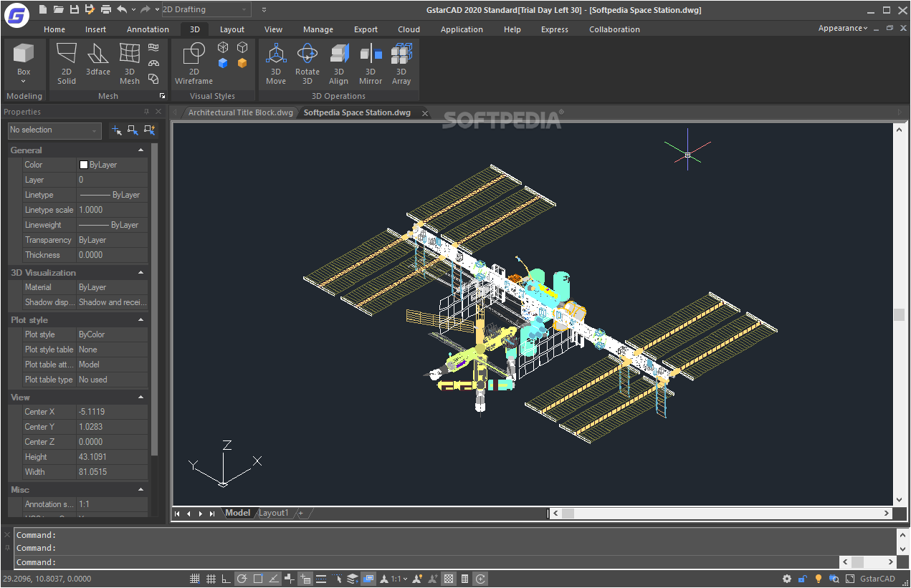Screen dimensions: 911x588
Task: Toggle snap mode in status bar
Action: click(195, 579)
